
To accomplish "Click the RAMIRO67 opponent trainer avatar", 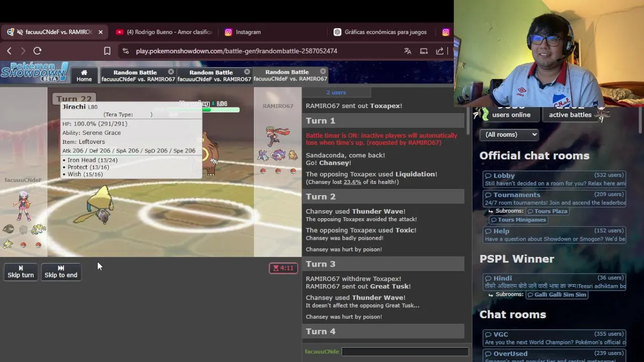I will (x=278, y=136).
